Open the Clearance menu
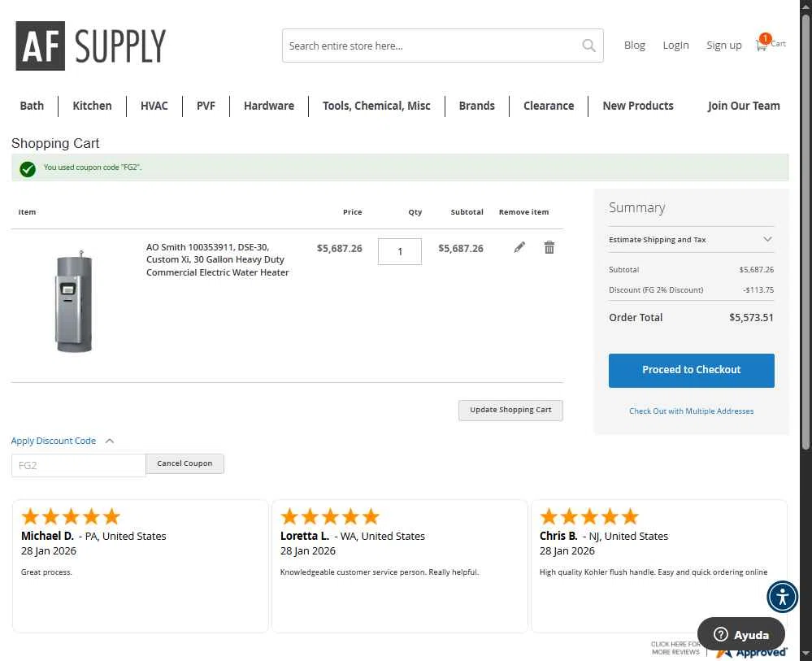The width and height of the screenshot is (812, 661). (x=549, y=106)
